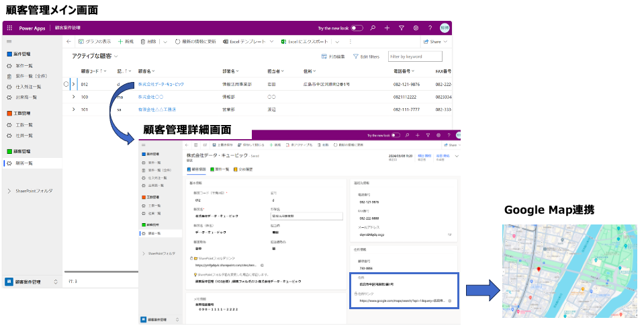Click Excel にエクスポート in main toolbar
Viewport: 644px width, 330px height.
point(304,42)
